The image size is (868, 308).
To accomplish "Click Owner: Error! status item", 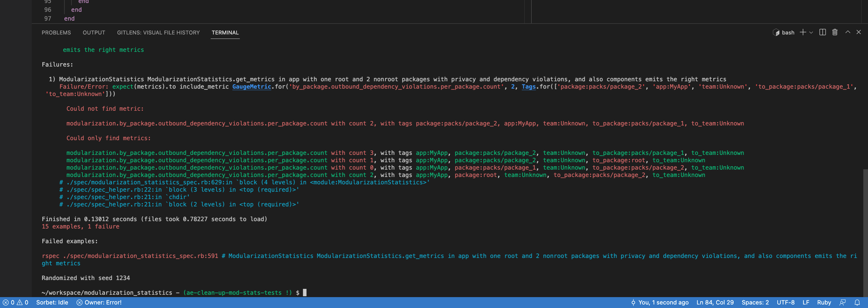I will click(99, 303).
